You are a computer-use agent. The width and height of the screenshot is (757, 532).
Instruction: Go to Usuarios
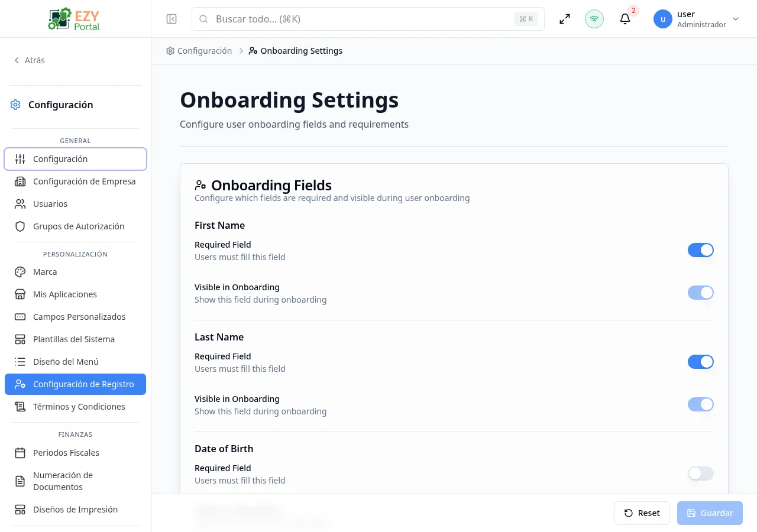point(75,204)
